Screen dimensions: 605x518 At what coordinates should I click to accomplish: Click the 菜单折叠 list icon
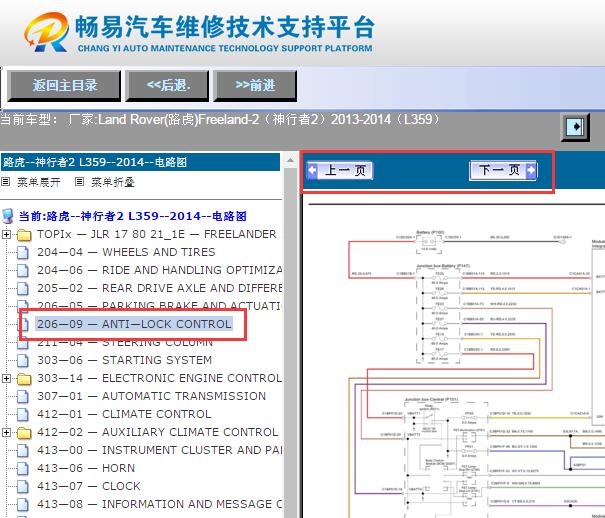[x=79, y=181]
